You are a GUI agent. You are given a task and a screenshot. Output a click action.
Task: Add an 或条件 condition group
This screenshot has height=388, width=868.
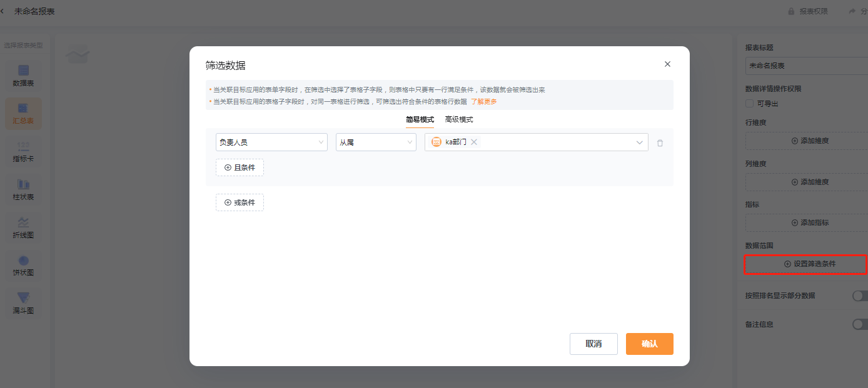pyautogui.click(x=240, y=202)
